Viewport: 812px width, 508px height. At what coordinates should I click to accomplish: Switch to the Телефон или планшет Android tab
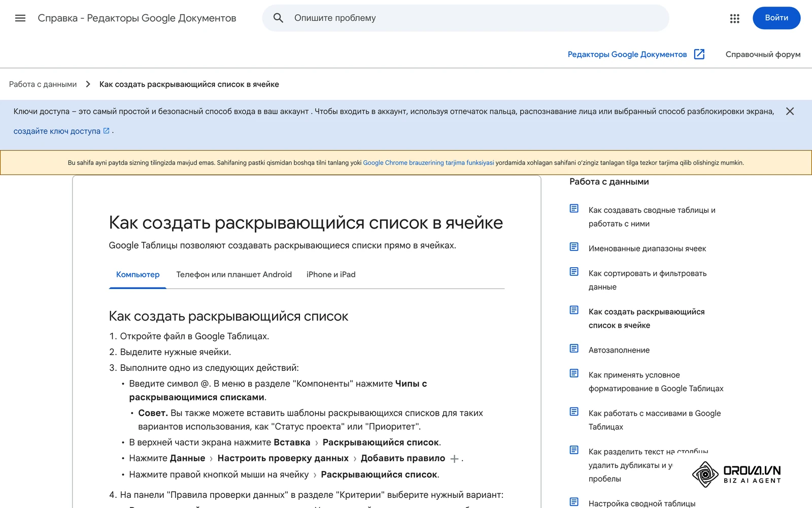(x=234, y=275)
